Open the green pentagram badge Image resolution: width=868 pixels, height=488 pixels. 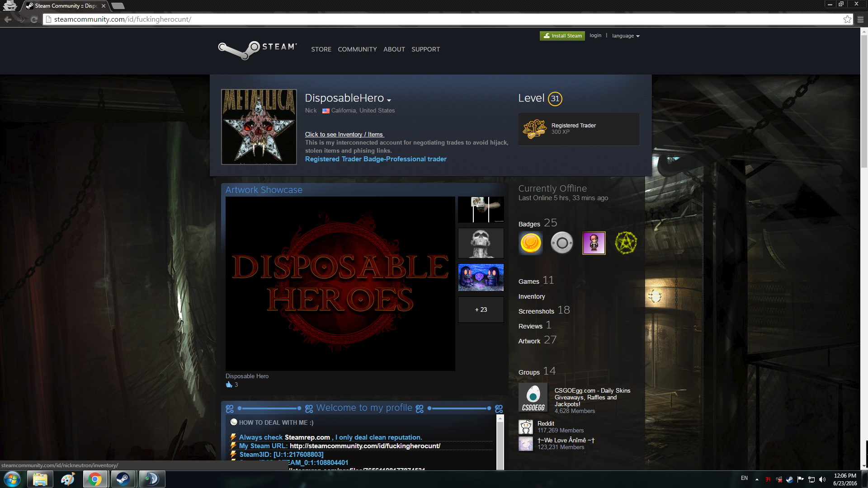pyautogui.click(x=626, y=243)
